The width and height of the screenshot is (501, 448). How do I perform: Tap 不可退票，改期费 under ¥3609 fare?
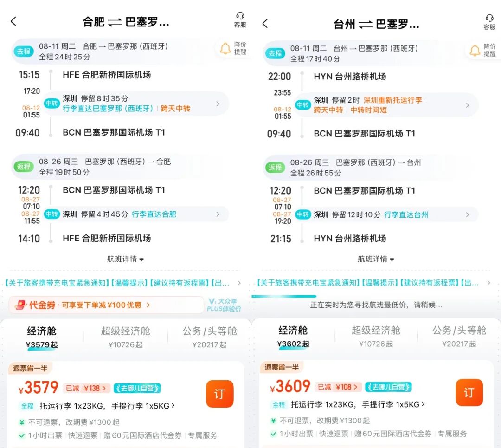pyautogui.click(x=325, y=421)
